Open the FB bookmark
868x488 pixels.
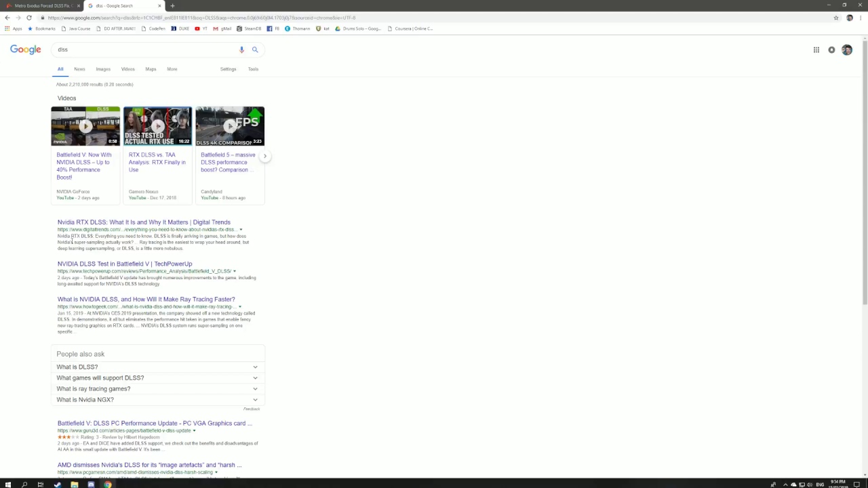[x=273, y=28]
